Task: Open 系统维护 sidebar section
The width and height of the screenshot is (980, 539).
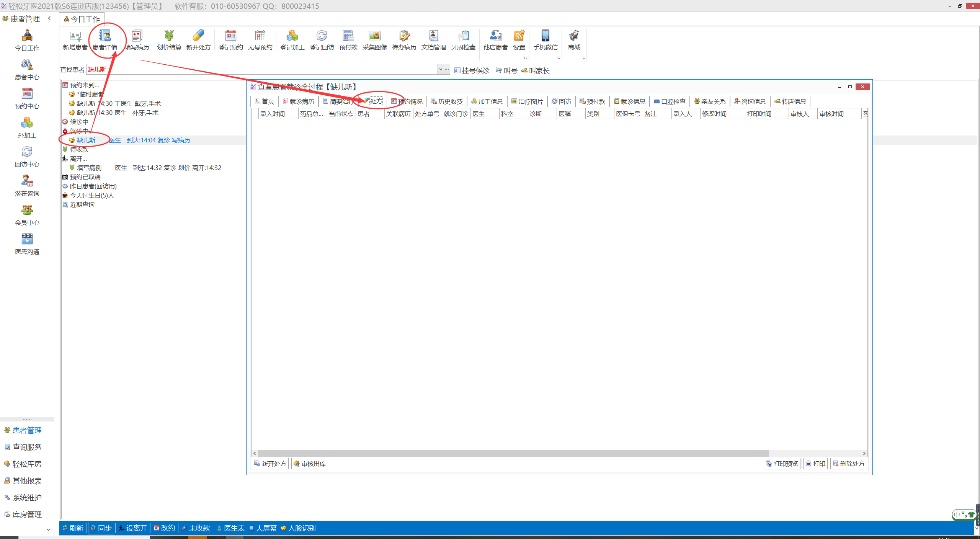Action: (x=23, y=498)
